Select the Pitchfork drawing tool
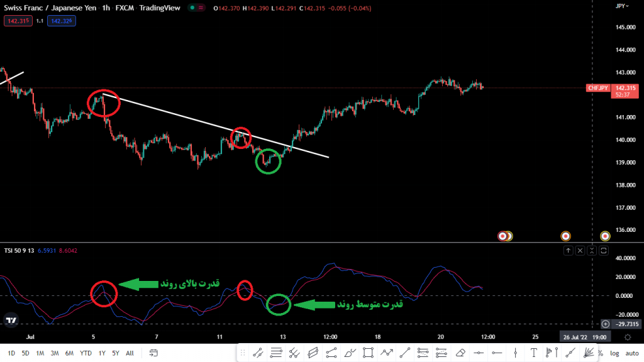 (x=294, y=353)
